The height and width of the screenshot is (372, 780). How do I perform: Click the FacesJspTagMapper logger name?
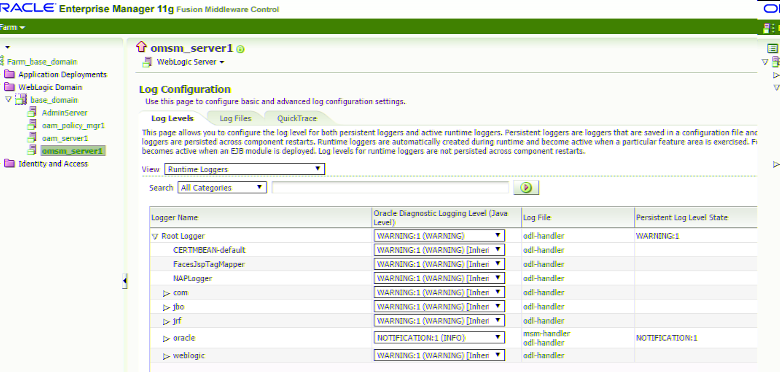coord(208,264)
